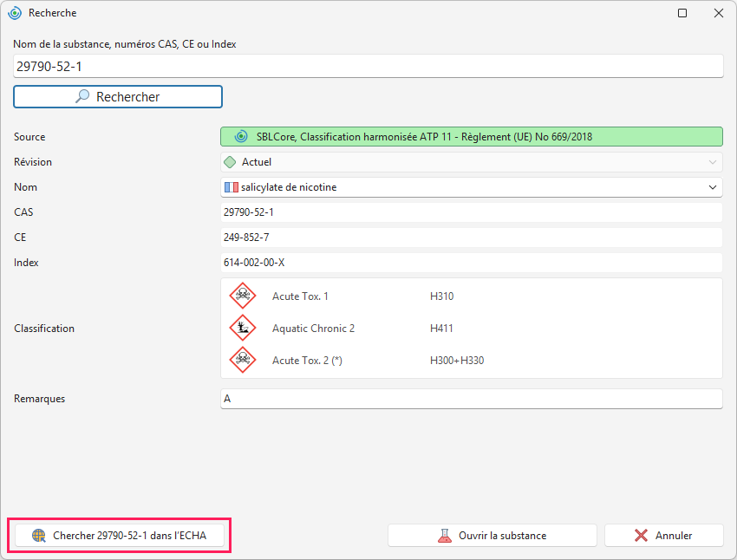Image resolution: width=737 pixels, height=560 pixels.
Task: Click the Remarques field containing A
Action: click(x=472, y=399)
